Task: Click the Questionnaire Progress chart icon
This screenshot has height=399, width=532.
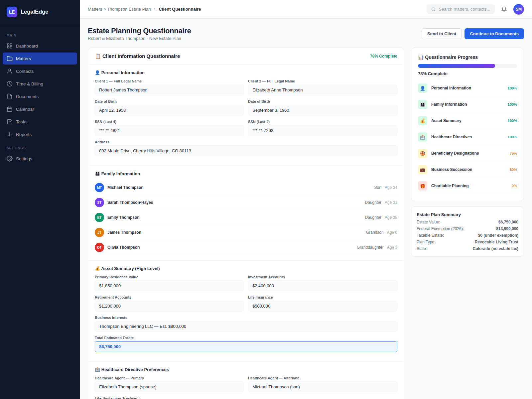Action: tap(421, 57)
